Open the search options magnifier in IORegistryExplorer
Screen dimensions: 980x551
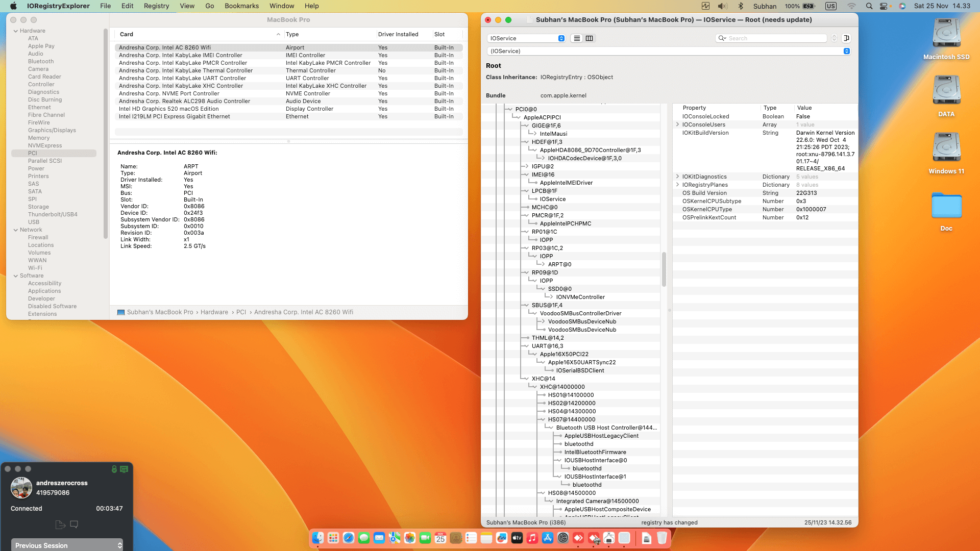(722, 38)
